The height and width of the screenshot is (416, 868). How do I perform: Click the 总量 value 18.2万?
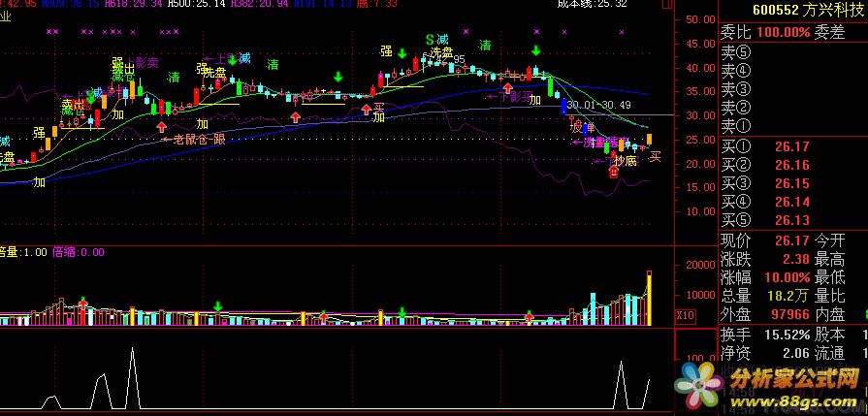(x=788, y=296)
